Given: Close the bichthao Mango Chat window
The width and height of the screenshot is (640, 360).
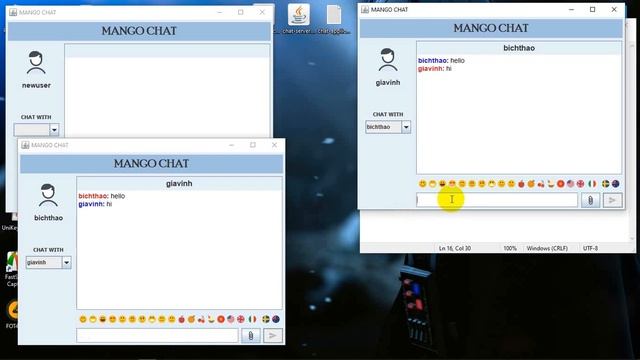Looking at the screenshot, I should click(274, 145).
